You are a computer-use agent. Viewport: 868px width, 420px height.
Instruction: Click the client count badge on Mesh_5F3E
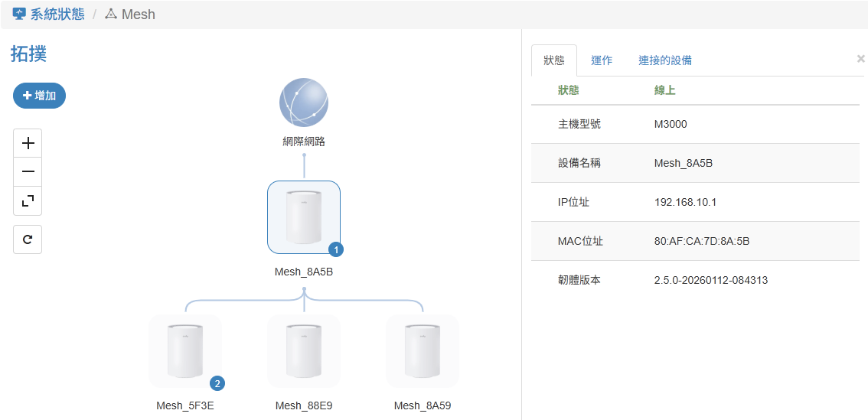tap(217, 383)
